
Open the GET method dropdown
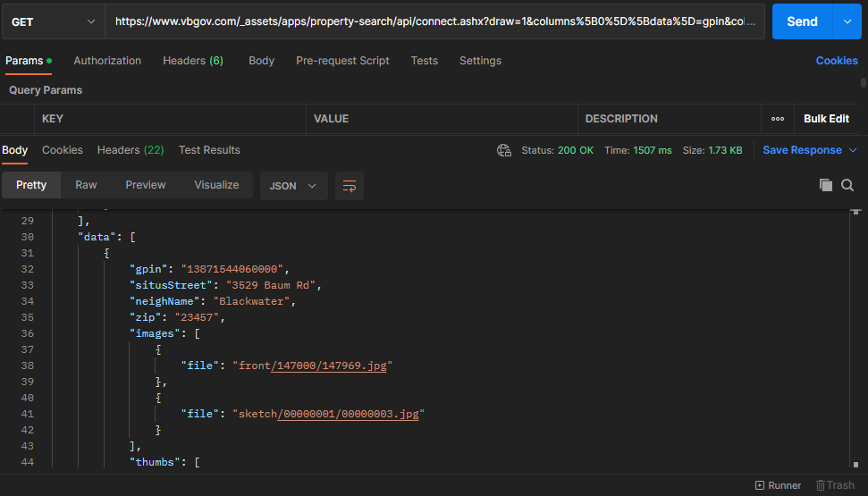[x=54, y=21]
